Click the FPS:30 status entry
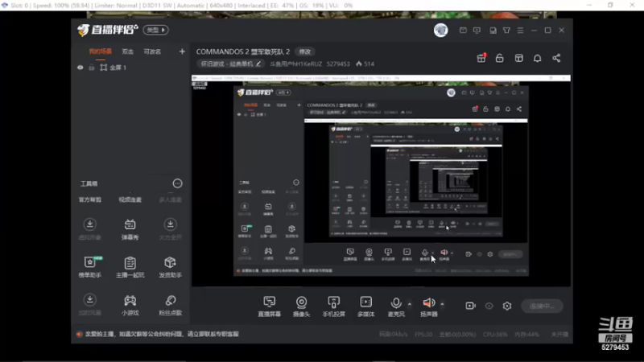 (x=423, y=335)
